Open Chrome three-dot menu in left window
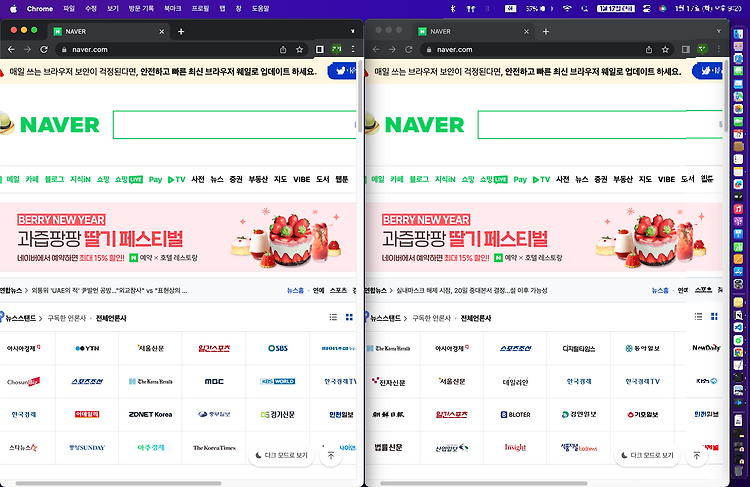The width and height of the screenshot is (750, 487). (x=353, y=49)
